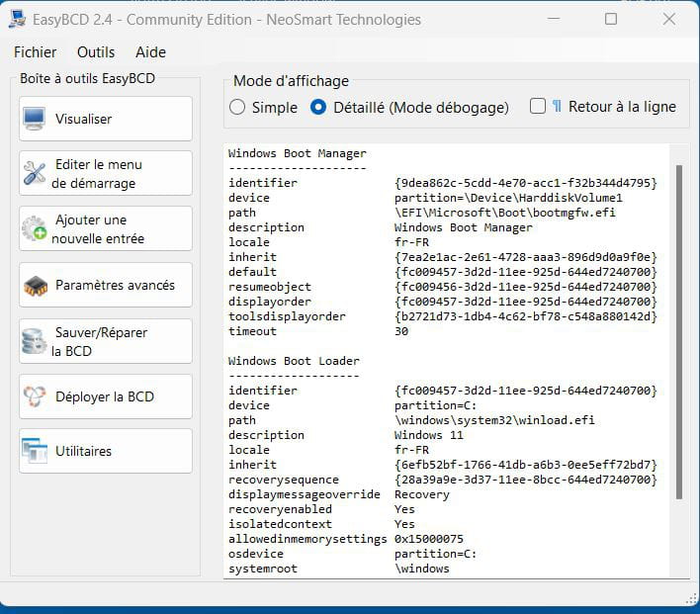The image size is (700, 614).
Task: Click the Boot Loader inherit GUID
Action: coord(526,465)
